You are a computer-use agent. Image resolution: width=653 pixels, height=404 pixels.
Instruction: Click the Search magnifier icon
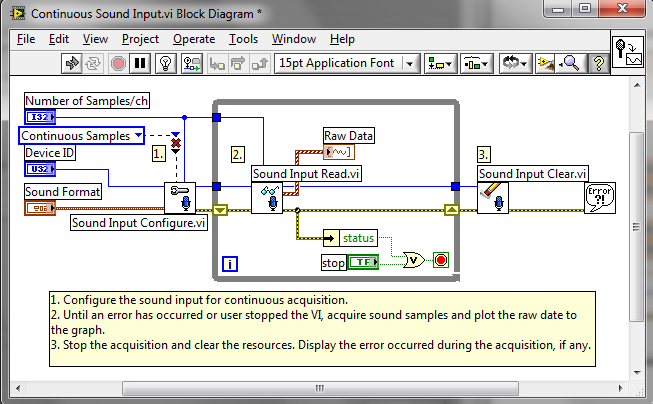click(x=570, y=64)
